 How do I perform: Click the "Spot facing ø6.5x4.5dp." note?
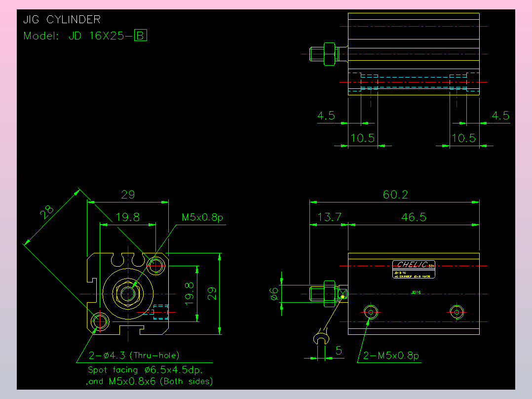click(145, 370)
